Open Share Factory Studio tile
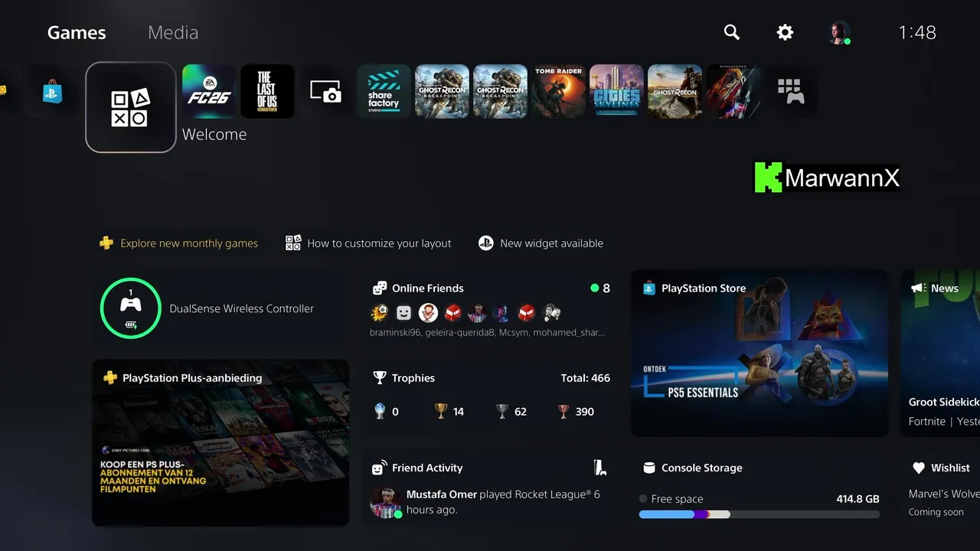This screenshot has width=980, height=551. 384,91
